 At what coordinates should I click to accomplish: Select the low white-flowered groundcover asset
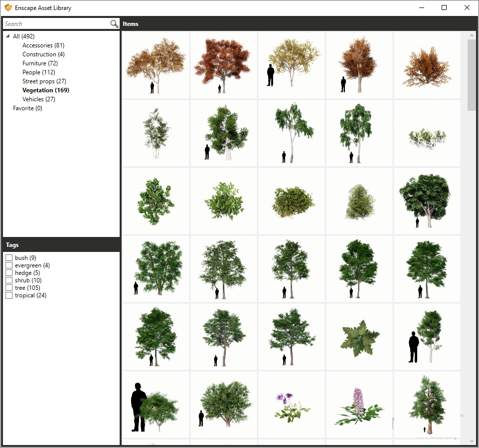tap(427, 133)
